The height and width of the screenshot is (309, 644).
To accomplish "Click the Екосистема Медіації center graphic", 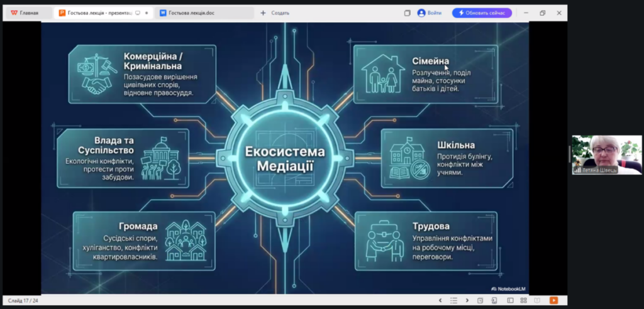I will [286, 159].
